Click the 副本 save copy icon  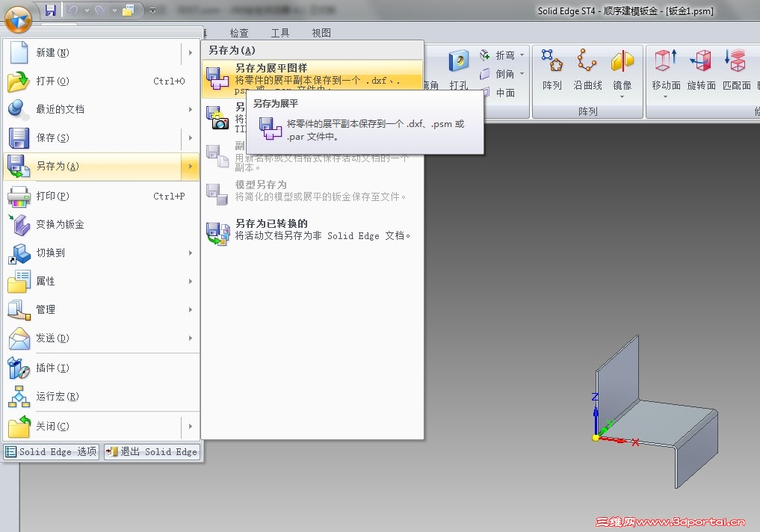point(217,156)
